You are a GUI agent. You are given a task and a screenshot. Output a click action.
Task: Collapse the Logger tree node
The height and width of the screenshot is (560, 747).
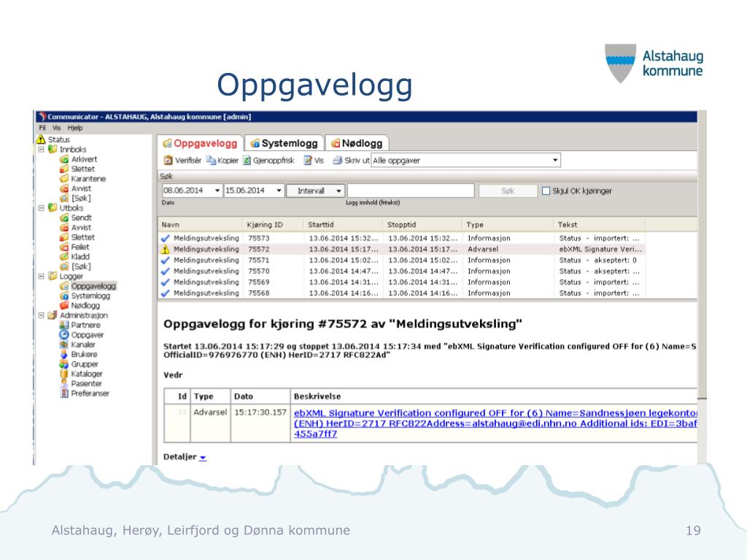41,276
